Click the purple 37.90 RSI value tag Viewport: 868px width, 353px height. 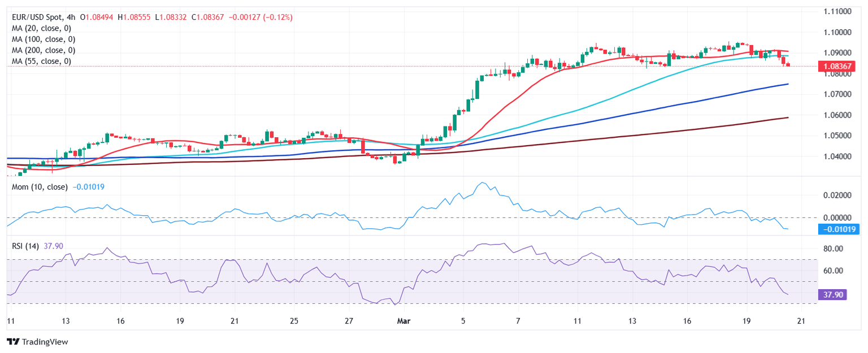(x=831, y=294)
